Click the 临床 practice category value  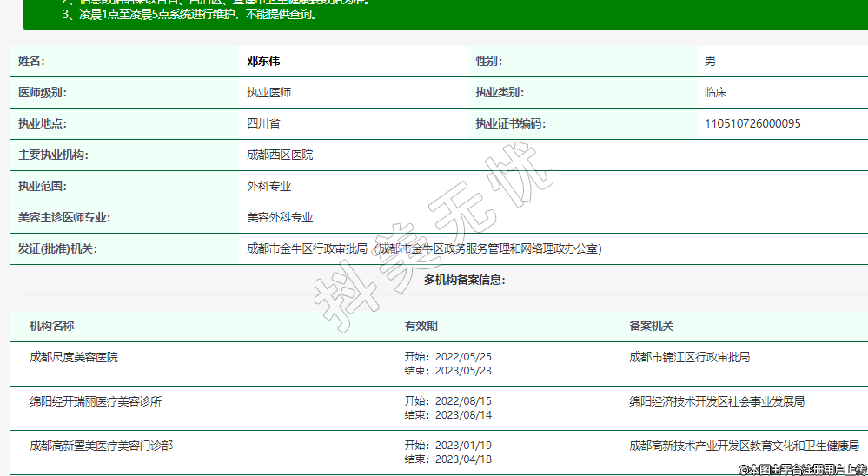point(715,93)
